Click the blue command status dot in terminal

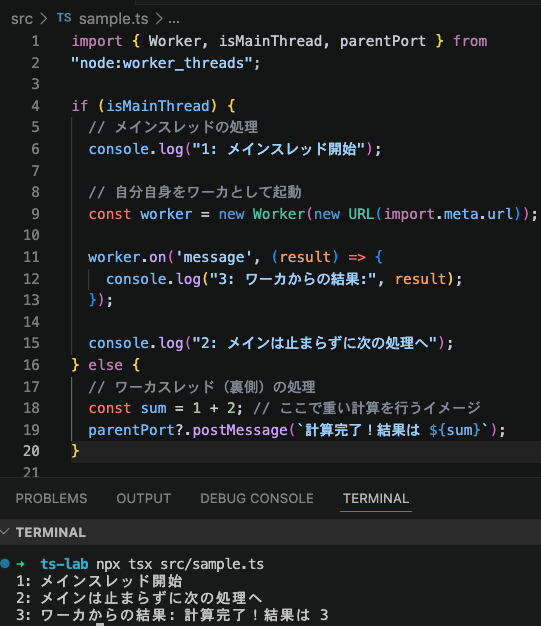(5, 564)
